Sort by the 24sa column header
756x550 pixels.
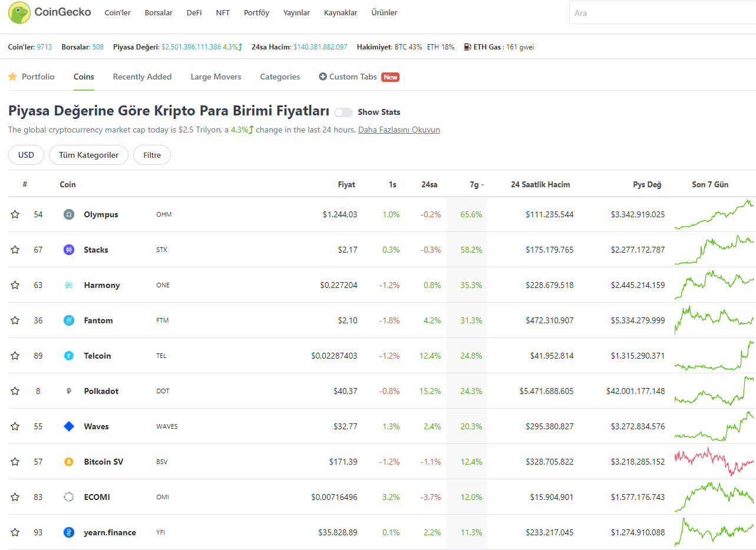click(429, 185)
